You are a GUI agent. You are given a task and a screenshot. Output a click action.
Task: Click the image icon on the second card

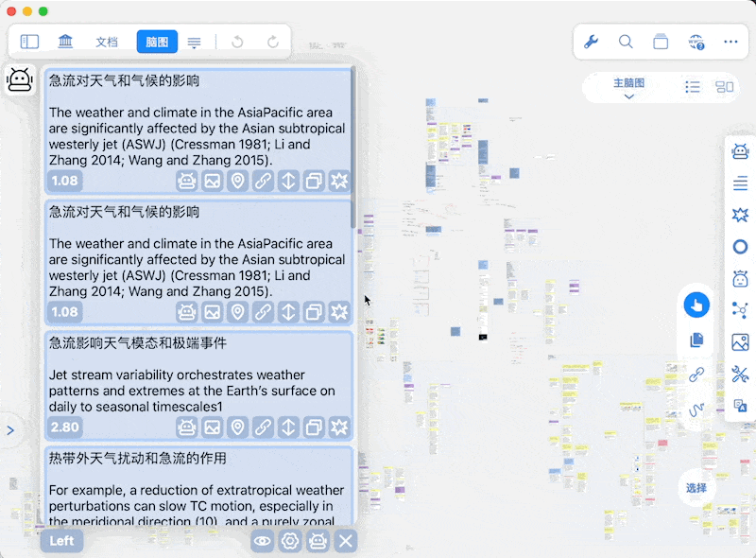(x=212, y=312)
